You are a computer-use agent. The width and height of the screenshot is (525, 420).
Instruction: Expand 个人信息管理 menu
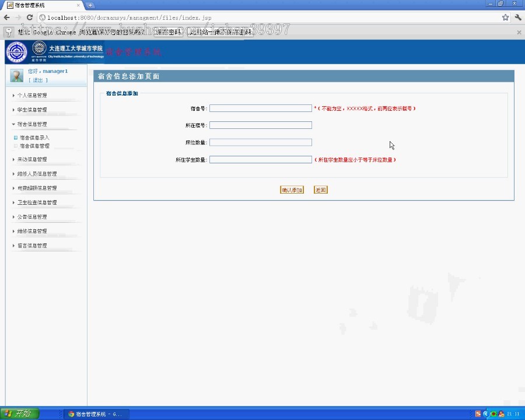click(32, 96)
